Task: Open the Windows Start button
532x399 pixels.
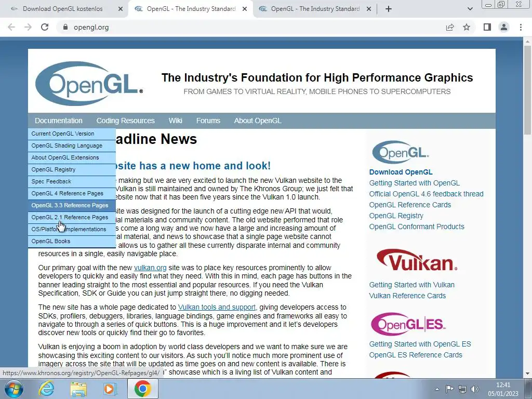Action: click(14, 389)
